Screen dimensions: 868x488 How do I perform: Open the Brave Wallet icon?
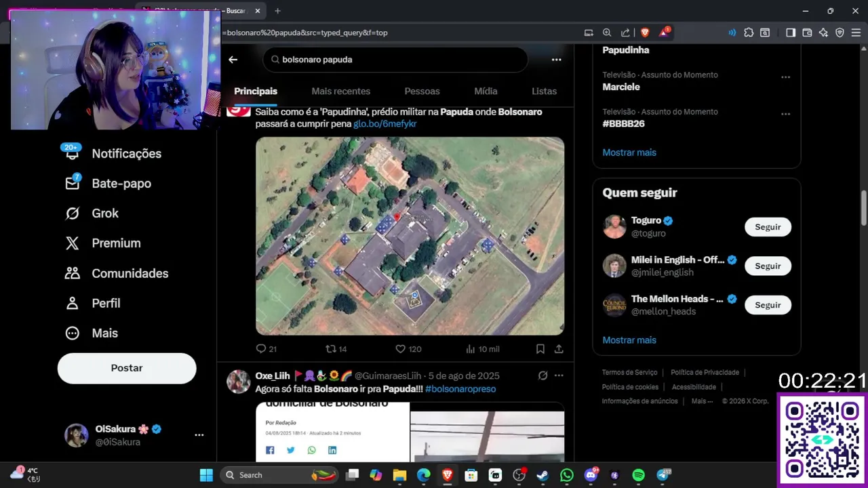pos(807,33)
